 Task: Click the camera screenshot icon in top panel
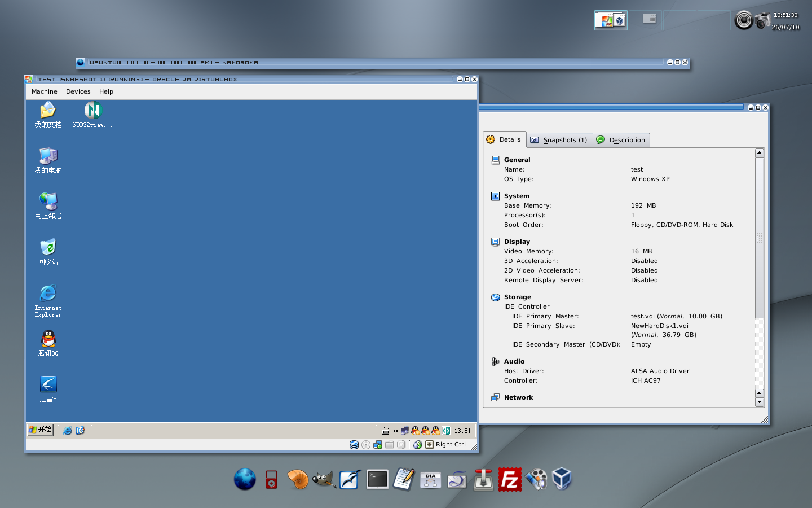tap(763, 21)
